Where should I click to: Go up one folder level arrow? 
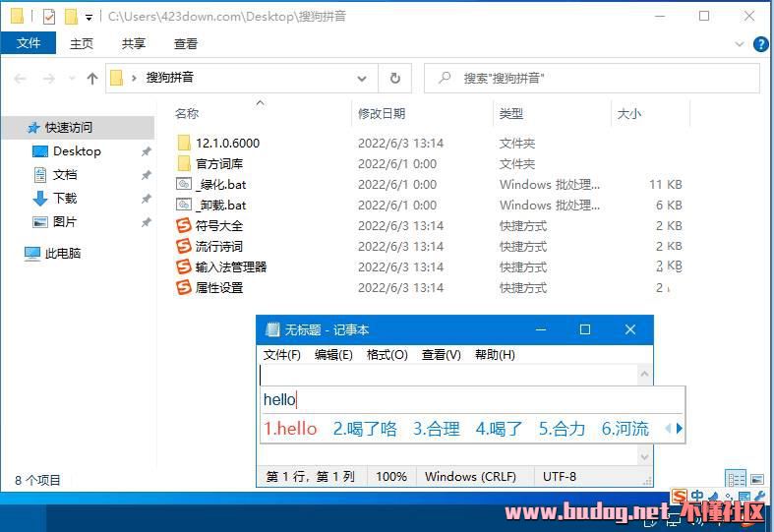[x=92, y=79]
